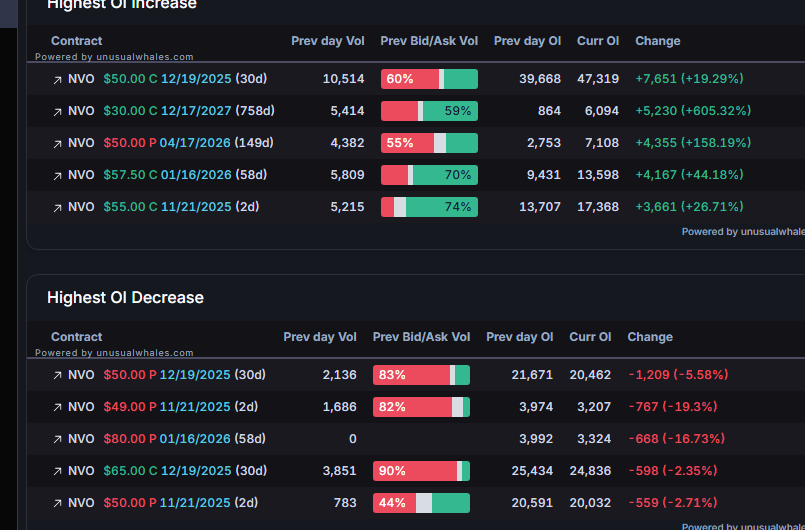Select the -559 (-2.71%) change value
This screenshot has height=530, width=805.
(x=673, y=502)
